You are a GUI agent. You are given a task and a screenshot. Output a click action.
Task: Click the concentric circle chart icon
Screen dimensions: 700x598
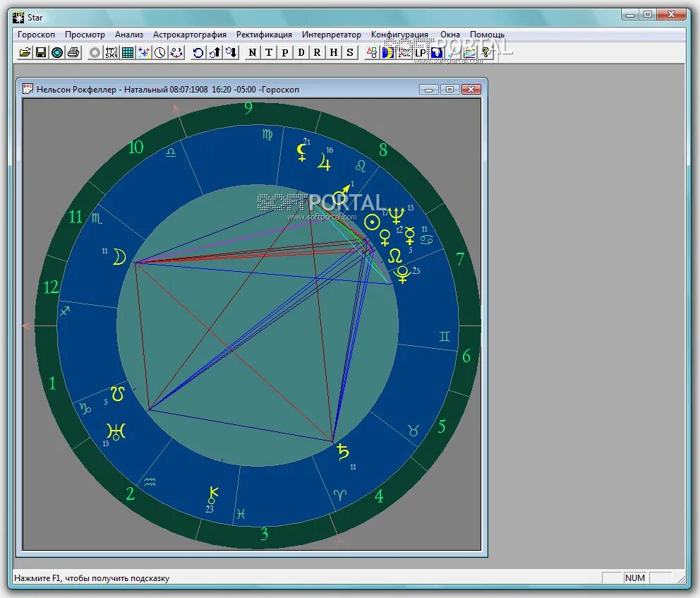click(x=57, y=53)
